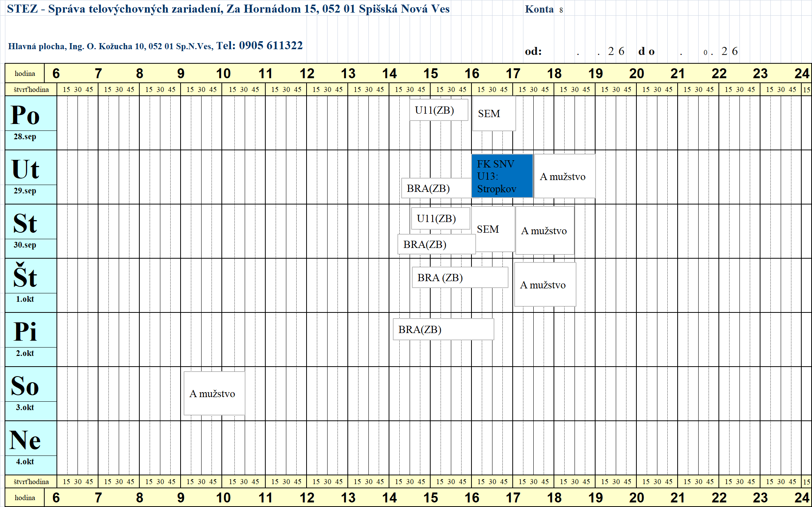Select the SEM box on Wednesday 30.sep

493,229
